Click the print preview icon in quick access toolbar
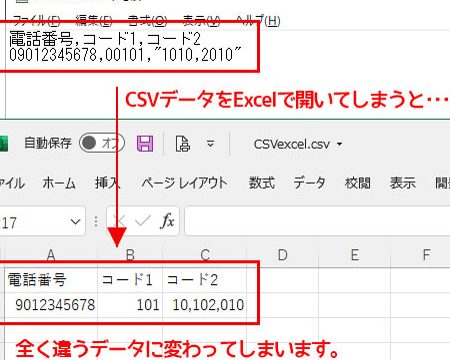450x360 pixels. point(183,144)
